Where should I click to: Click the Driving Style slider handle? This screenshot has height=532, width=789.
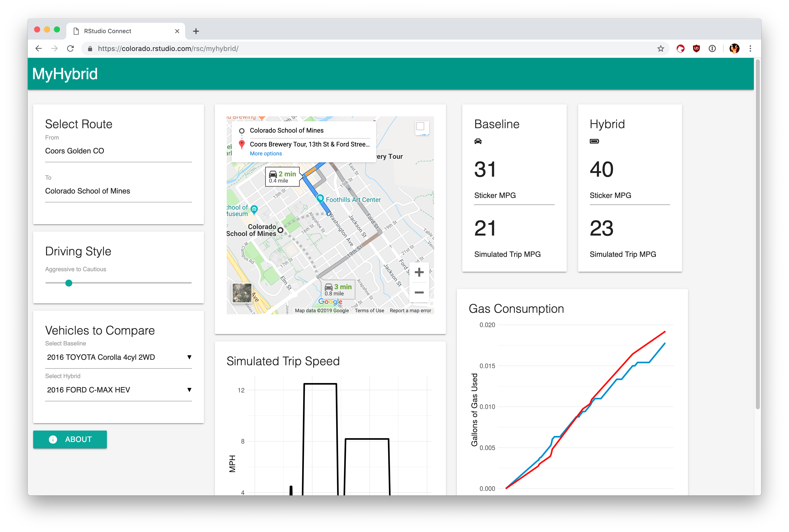click(x=69, y=283)
